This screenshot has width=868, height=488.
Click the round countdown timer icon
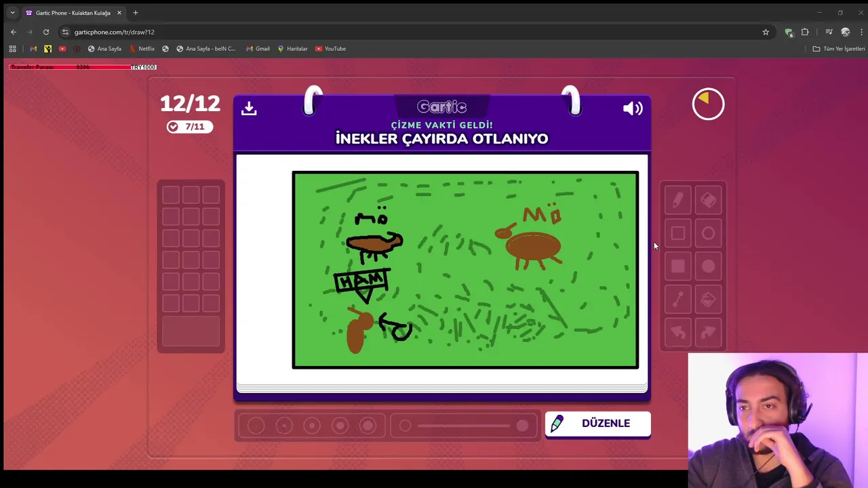click(708, 104)
